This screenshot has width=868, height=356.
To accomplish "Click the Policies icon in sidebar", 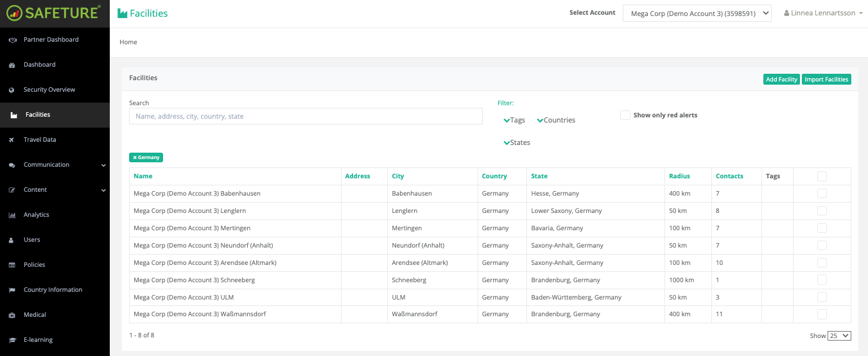I will point(12,265).
